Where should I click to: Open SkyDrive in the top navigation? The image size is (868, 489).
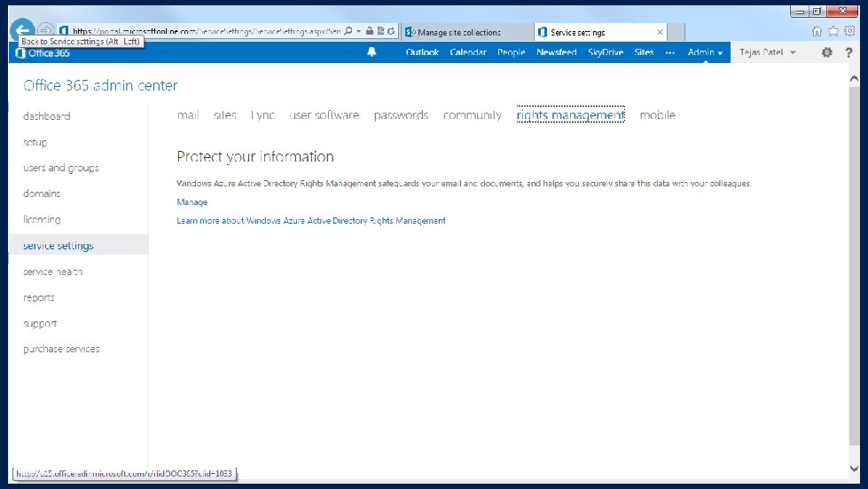[605, 52]
